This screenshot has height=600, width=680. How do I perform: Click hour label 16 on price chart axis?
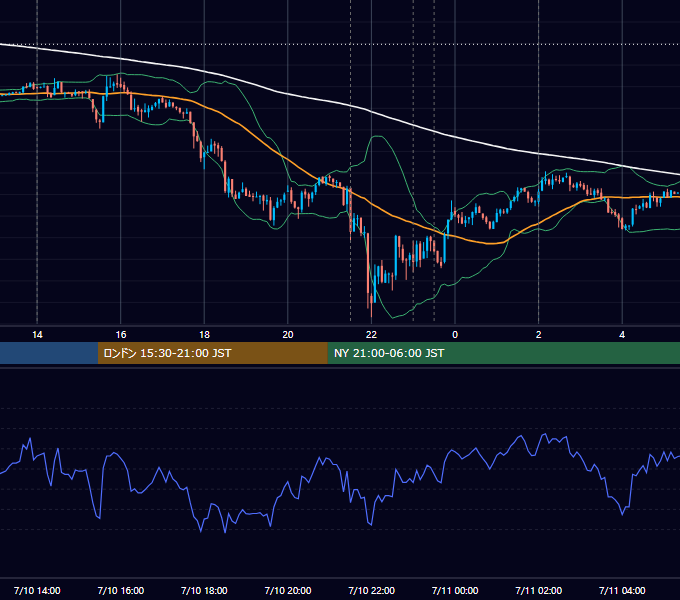tap(121, 335)
